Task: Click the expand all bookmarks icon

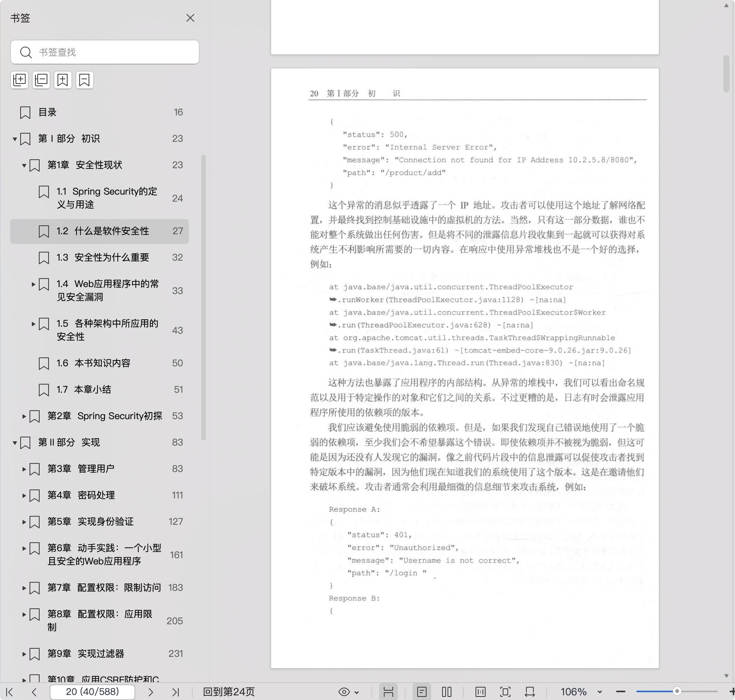Action: click(19, 80)
